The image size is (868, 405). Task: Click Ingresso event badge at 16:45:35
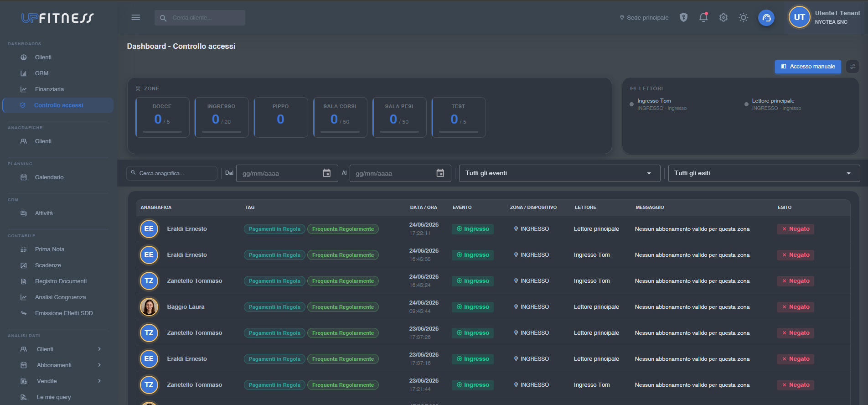[x=473, y=255]
